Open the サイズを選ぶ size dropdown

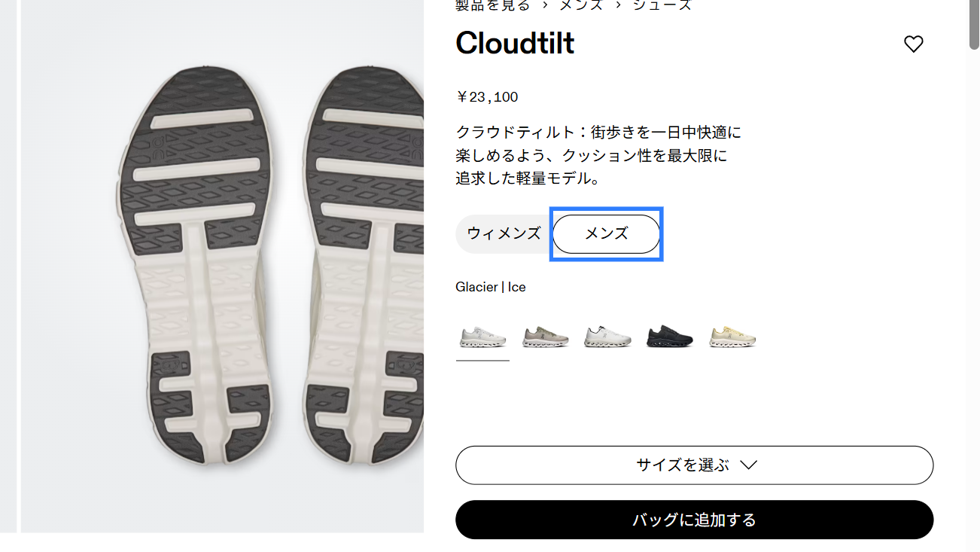694,465
